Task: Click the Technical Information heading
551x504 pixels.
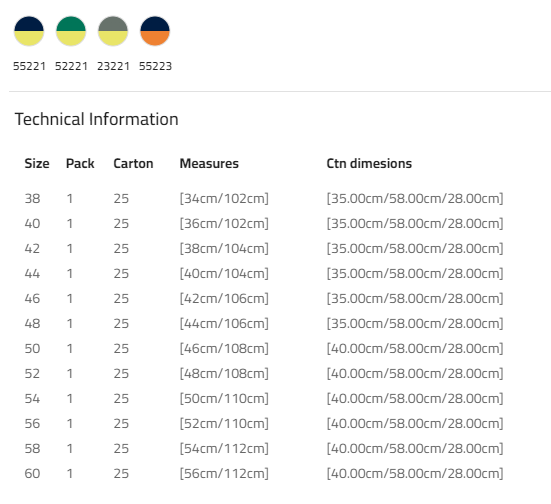Action: click(x=97, y=119)
